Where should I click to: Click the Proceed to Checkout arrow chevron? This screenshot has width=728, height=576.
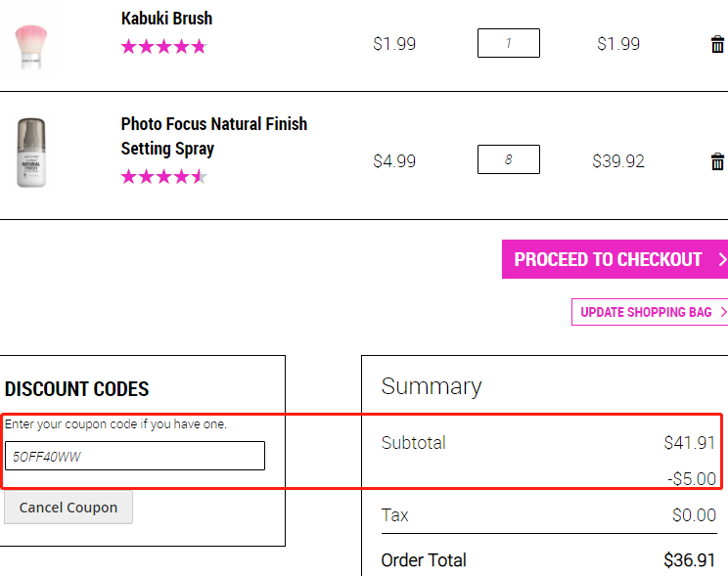pos(722,259)
